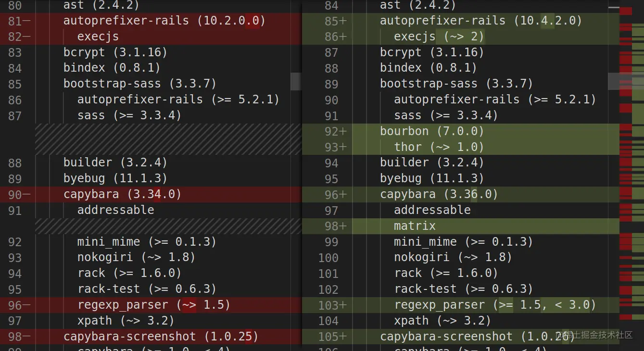Screen dimensions: 644x351
Task: Click autoprefixer-rails (>= 5.2.1) on left line 86
Action: 178,100
